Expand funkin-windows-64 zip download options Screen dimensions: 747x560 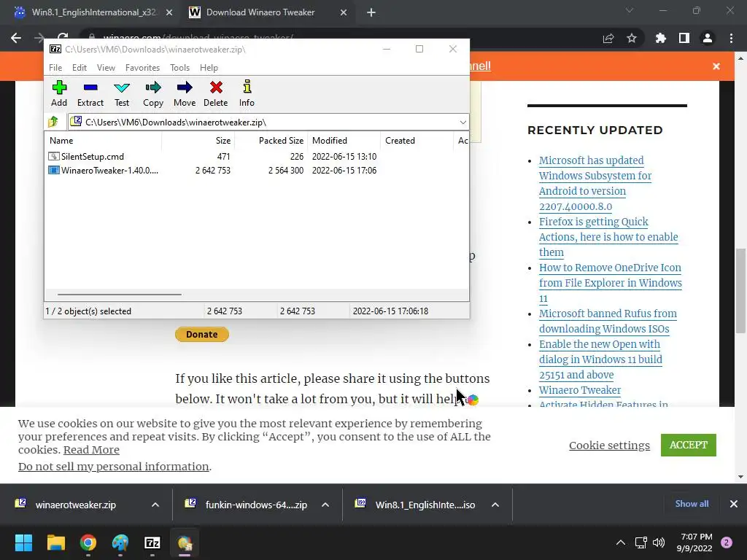tap(325, 505)
